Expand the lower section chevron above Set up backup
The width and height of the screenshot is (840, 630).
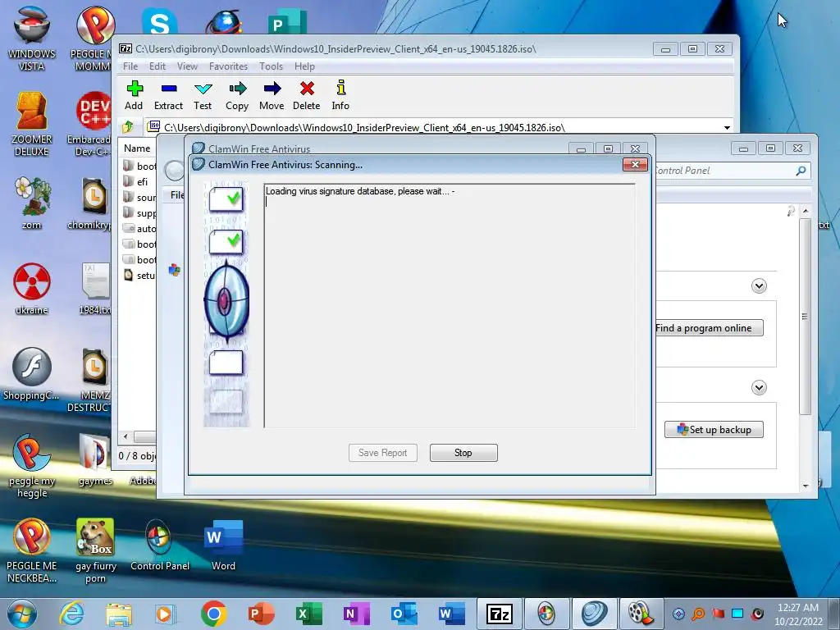click(x=759, y=387)
